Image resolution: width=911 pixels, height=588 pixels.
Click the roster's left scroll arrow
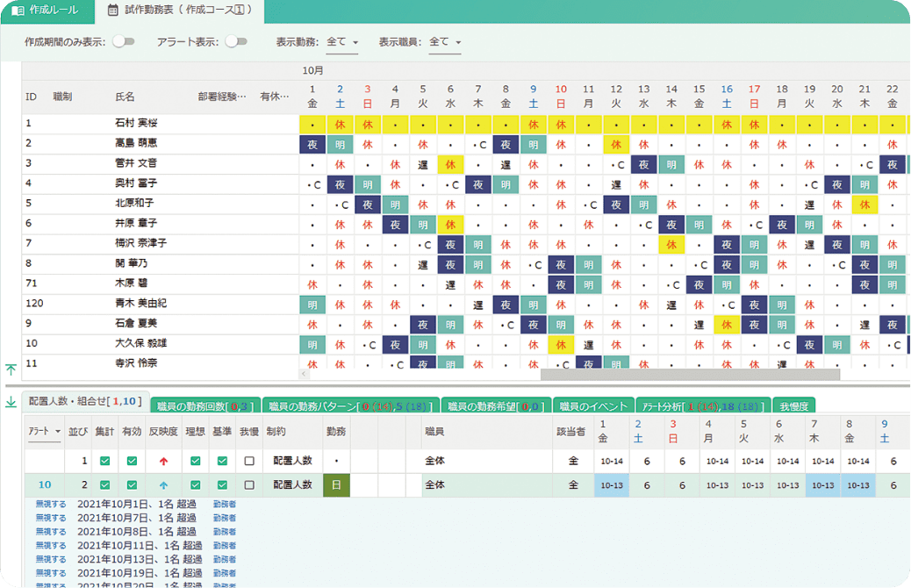(x=304, y=374)
